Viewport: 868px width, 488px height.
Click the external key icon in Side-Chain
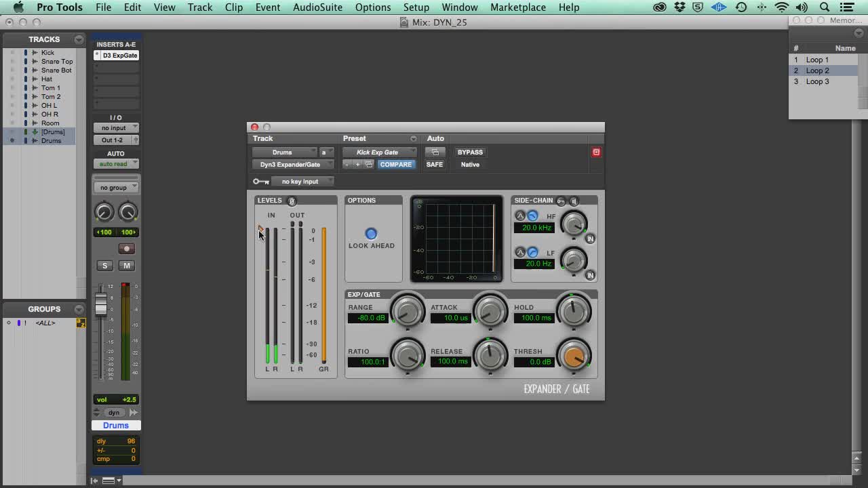click(561, 201)
